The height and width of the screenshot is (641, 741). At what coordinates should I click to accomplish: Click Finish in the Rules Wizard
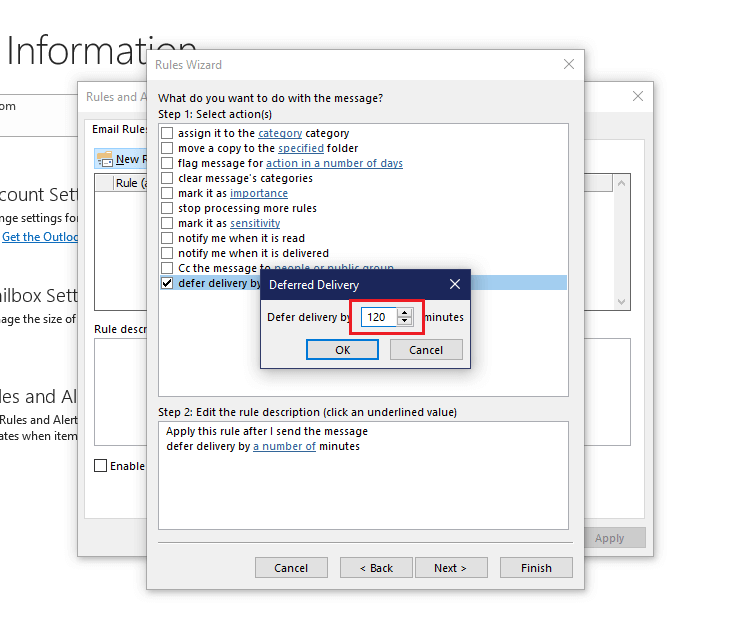point(536,568)
